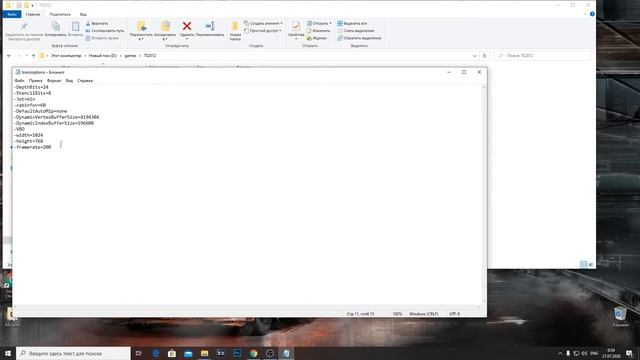Open New item (Создать элемент) dropdown
The height and width of the screenshot is (360, 640).
click(x=263, y=23)
